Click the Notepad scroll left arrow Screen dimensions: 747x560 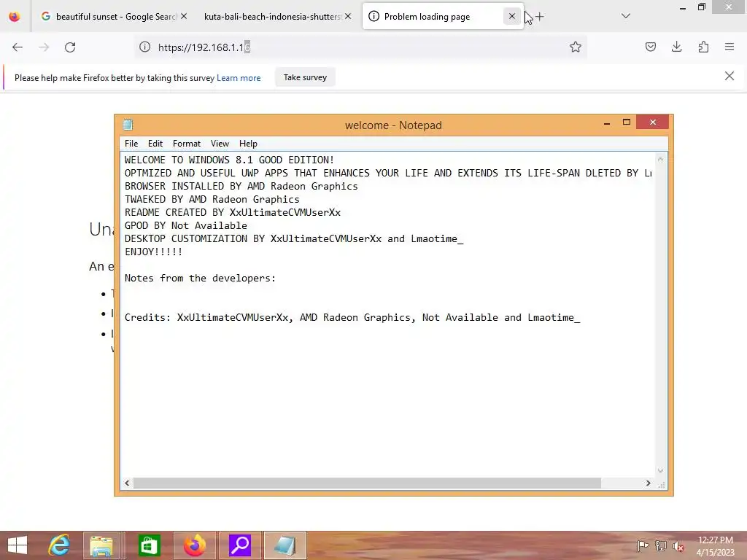coord(127,483)
